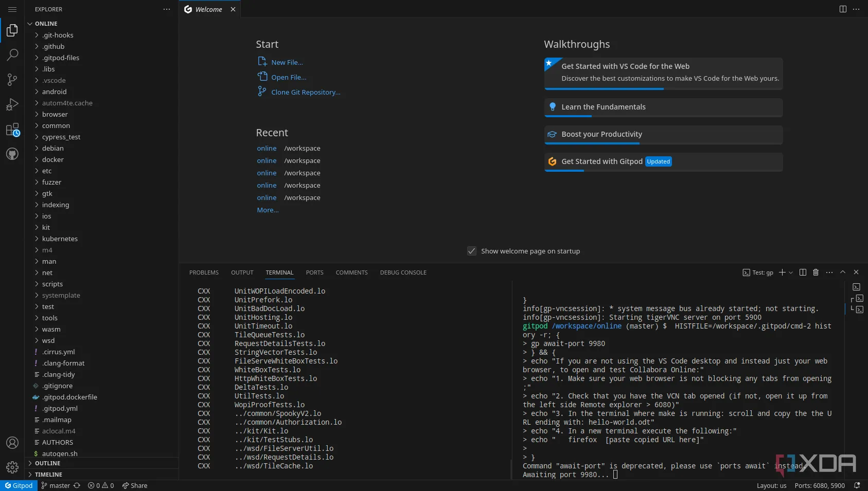The height and width of the screenshot is (491, 868).
Task: Switch to the PROBLEMS tab
Action: pyautogui.click(x=204, y=272)
